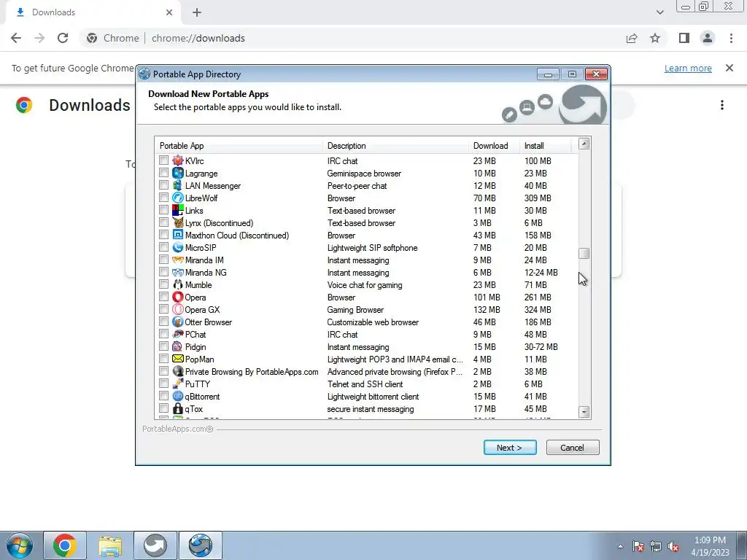Viewport: 747px width, 560px height.
Task: Click the Miranda NG app icon
Action: pyautogui.click(x=178, y=272)
